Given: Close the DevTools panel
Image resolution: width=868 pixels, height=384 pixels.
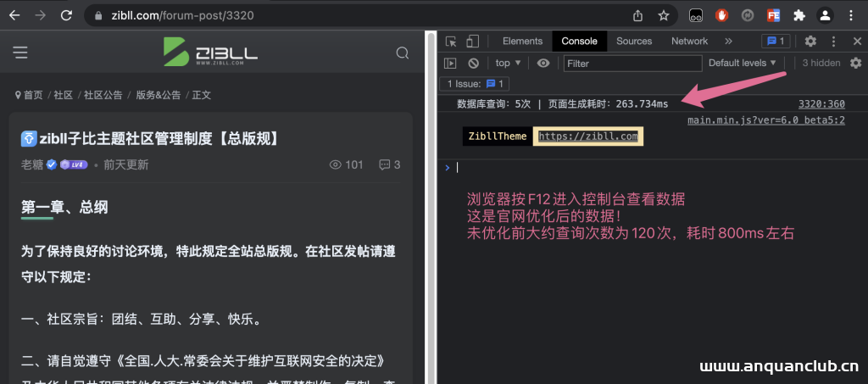Looking at the screenshot, I should [857, 41].
